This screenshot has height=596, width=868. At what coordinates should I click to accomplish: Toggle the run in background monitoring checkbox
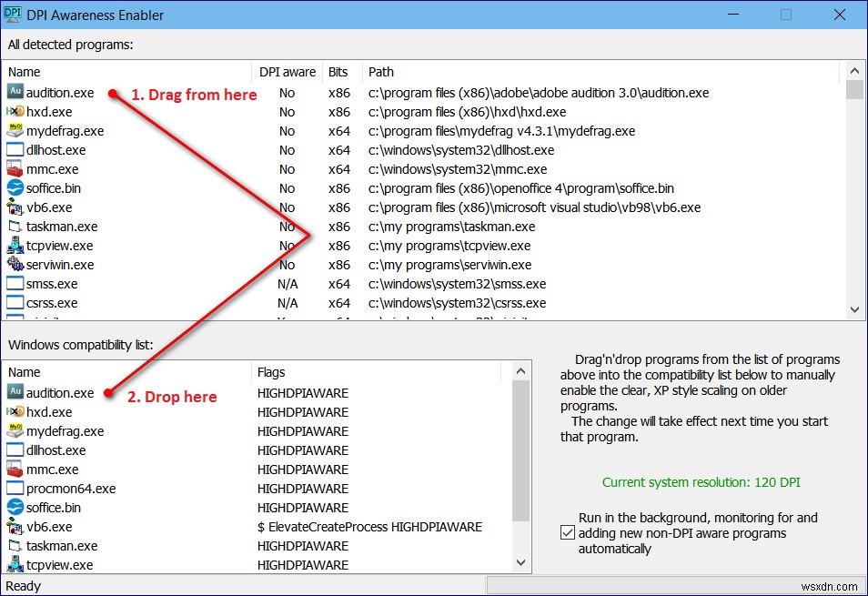coord(568,533)
